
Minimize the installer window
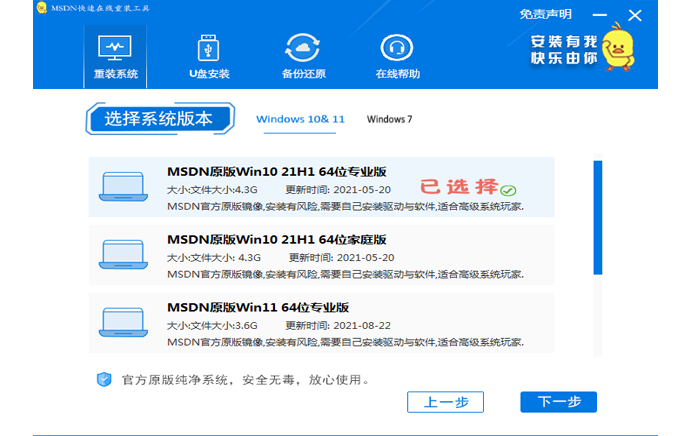[x=600, y=15]
